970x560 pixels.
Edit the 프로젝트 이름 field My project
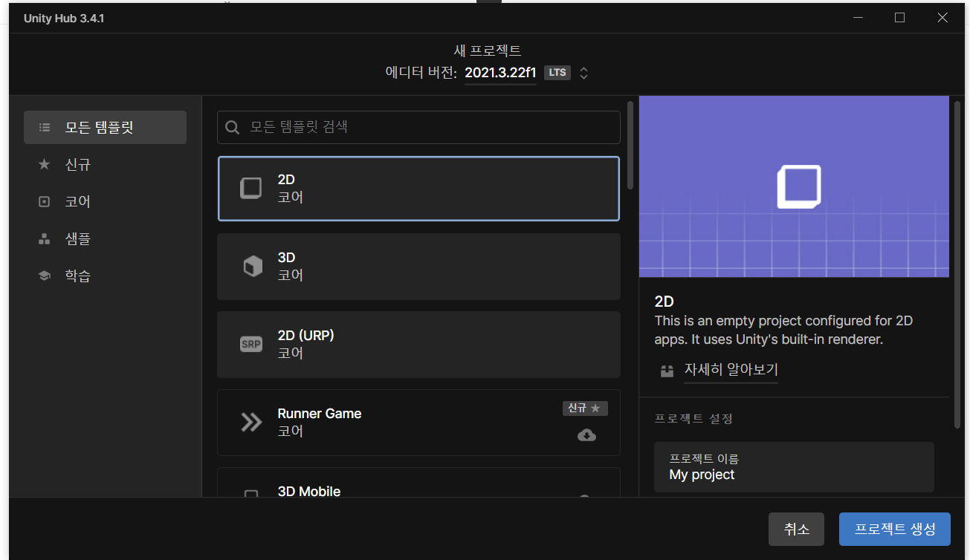click(x=794, y=467)
